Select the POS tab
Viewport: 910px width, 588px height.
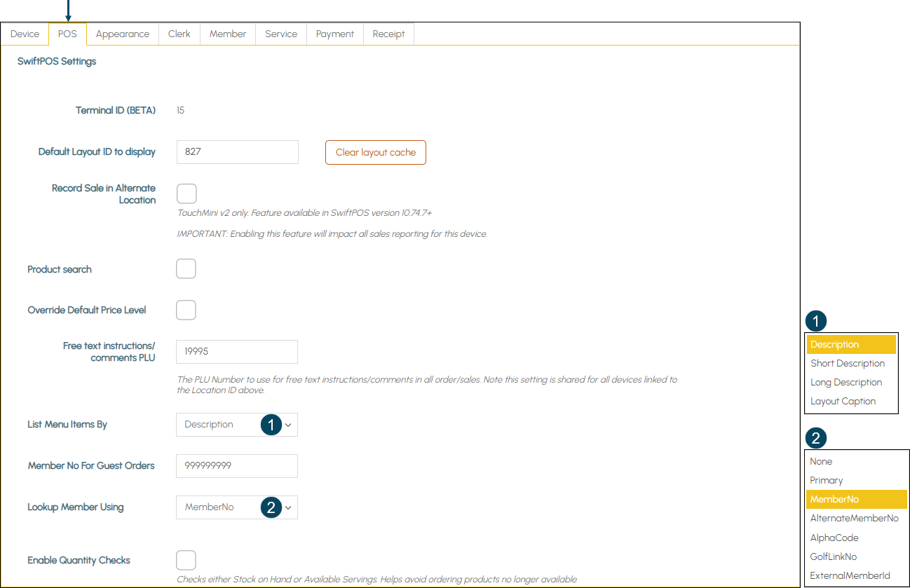[x=67, y=34]
